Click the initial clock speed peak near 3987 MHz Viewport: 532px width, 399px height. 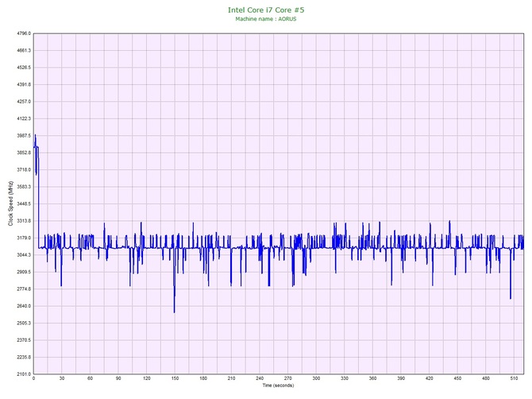pos(35,135)
